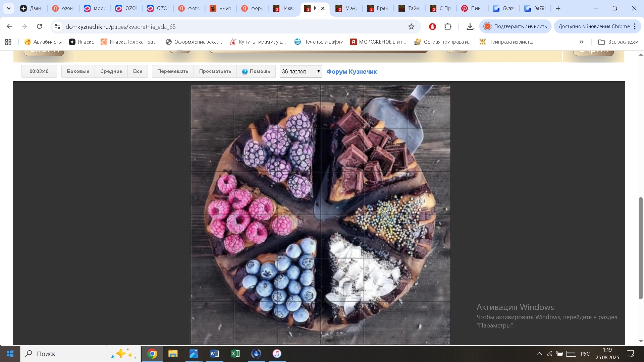Viewport: 644px width, 362px height.
Task: Open the Печенье и вафли bookmark
Action: [319, 42]
